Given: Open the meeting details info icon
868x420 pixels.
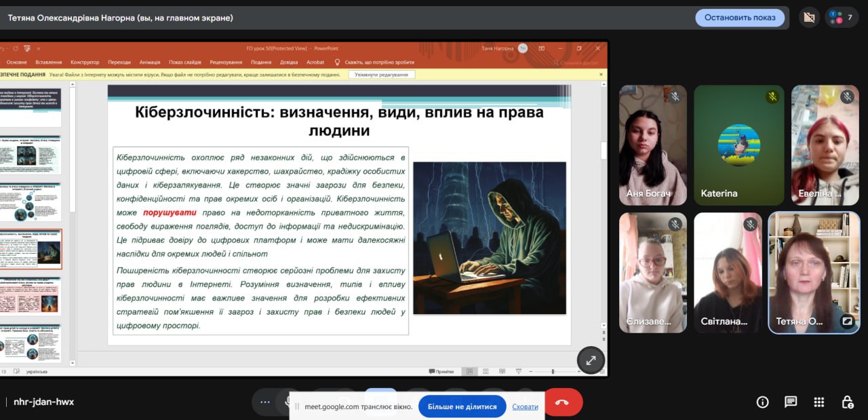Looking at the screenshot, I should 762,402.
